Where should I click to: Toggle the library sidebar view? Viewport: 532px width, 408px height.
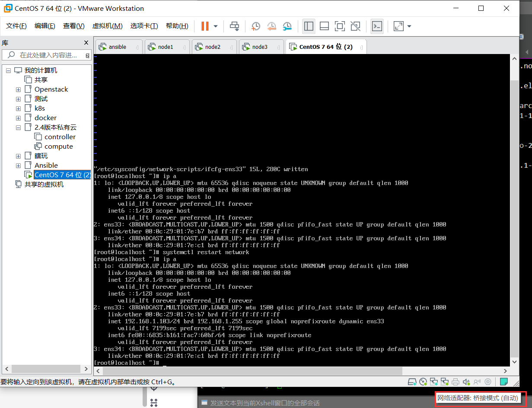tap(309, 26)
